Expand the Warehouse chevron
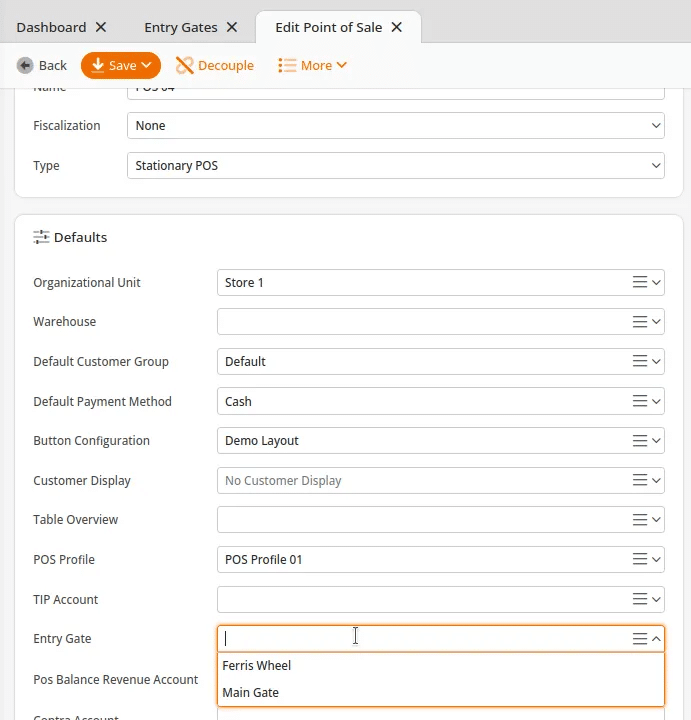This screenshot has height=720, width=691. (x=656, y=321)
